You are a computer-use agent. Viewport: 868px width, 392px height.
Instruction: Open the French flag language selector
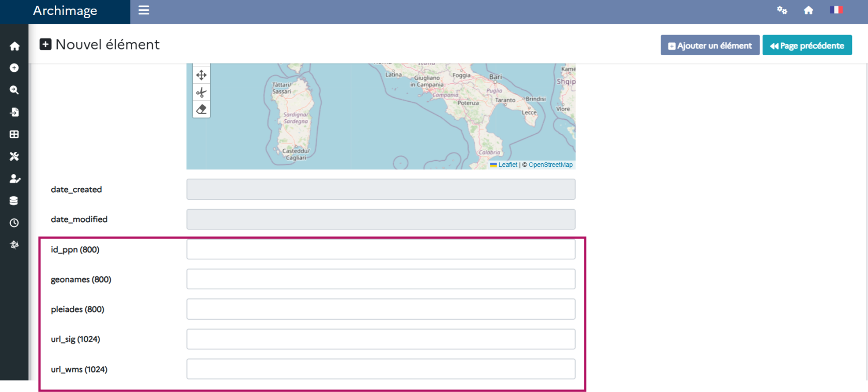pos(836,10)
